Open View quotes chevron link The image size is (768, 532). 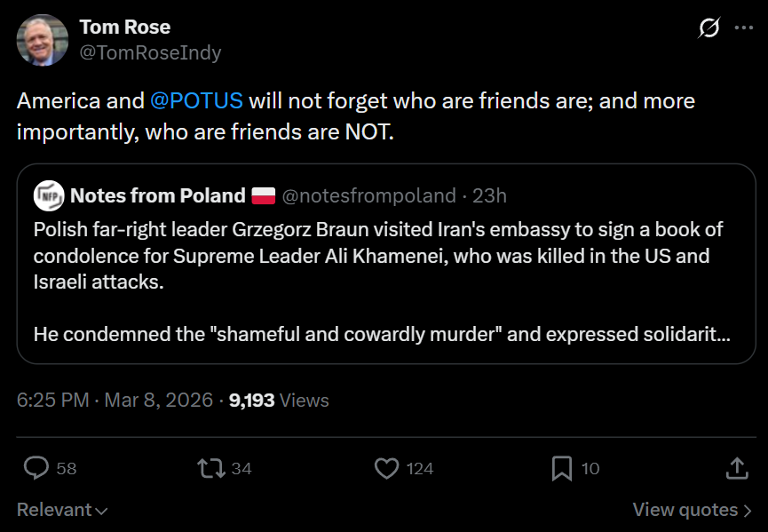coord(692,510)
